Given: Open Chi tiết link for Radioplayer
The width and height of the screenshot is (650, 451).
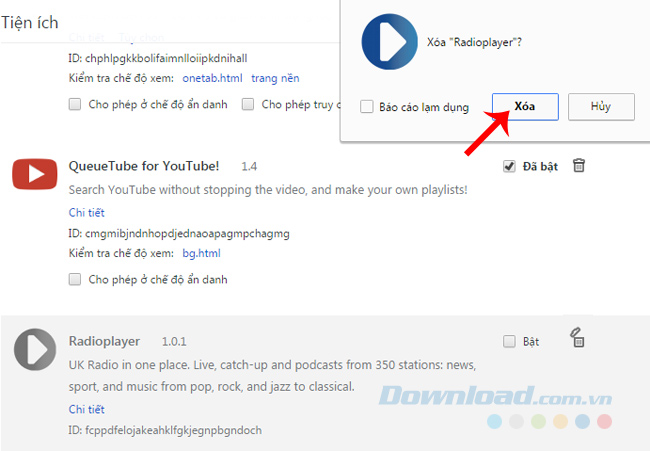Looking at the screenshot, I should coord(87,410).
